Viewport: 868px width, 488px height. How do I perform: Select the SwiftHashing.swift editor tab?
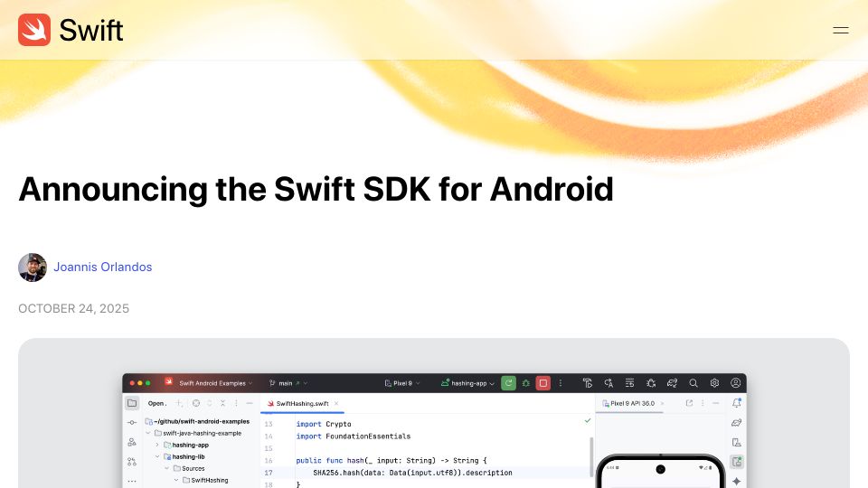pyautogui.click(x=302, y=403)
